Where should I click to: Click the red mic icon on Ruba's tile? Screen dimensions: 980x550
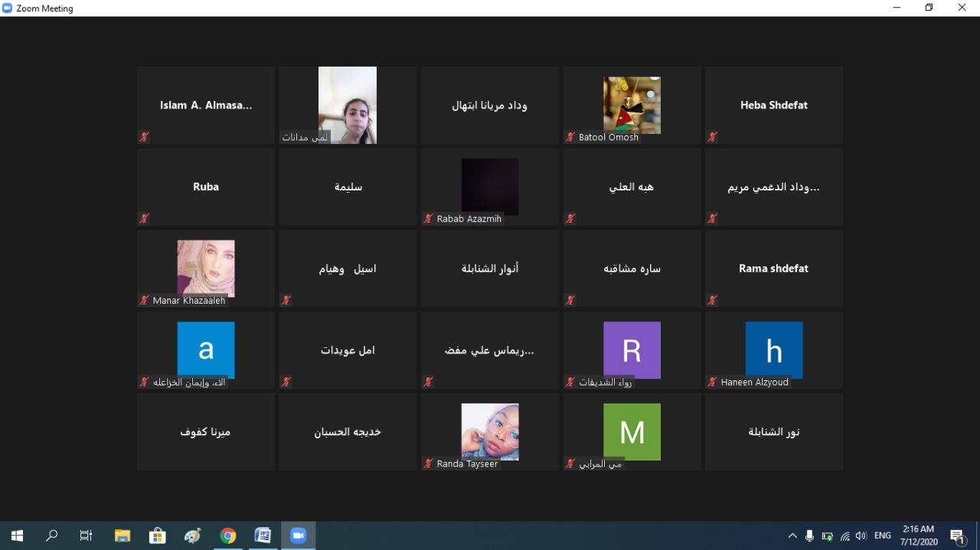coord(144,218)
